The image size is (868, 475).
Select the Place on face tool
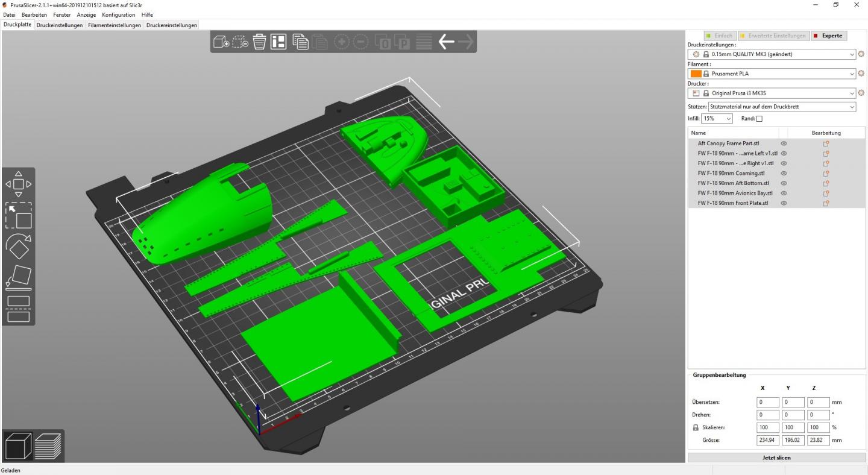click(18, 277)
